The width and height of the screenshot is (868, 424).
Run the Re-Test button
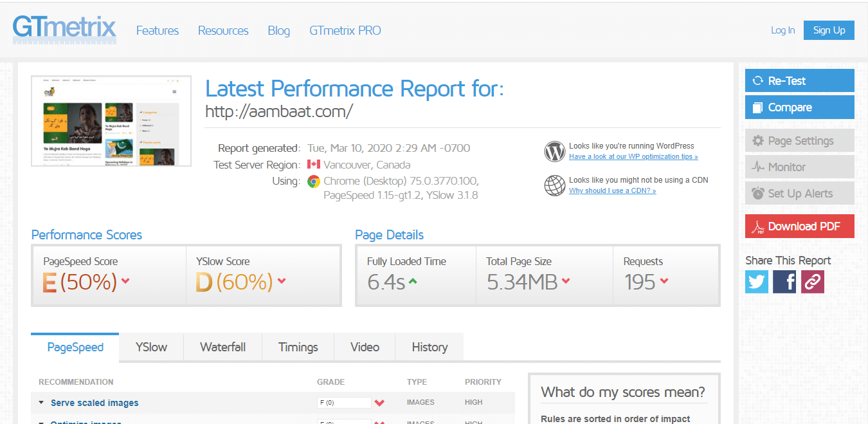click(799, 80)
